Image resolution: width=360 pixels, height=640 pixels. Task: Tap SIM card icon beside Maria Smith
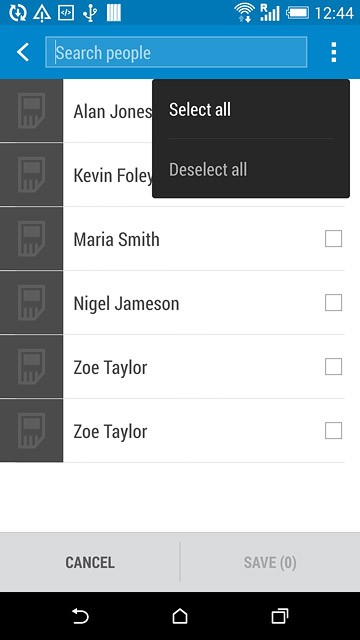(x=31, y=239)
